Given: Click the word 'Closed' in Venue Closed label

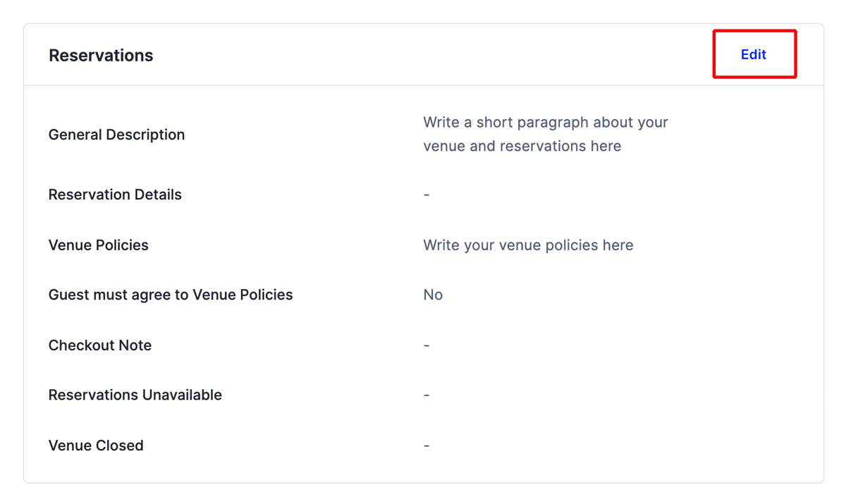Looking at the screenshot, I should coord(119,445).
